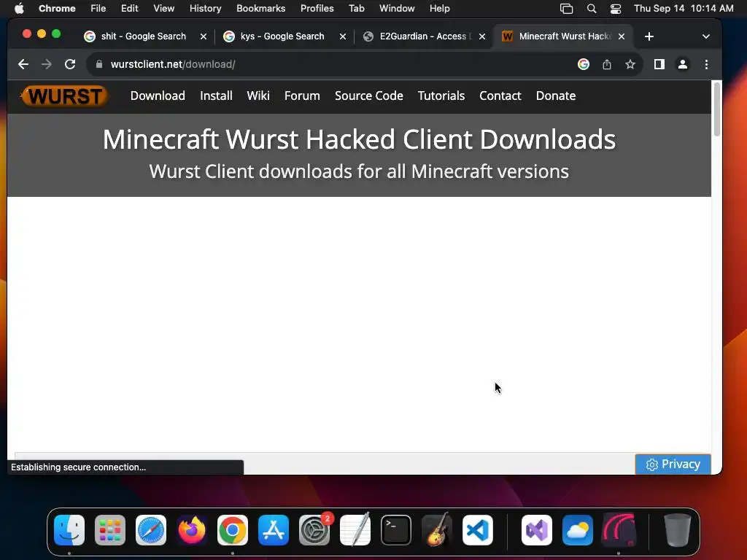
Task: Open System Settings from the Dock
Action: 314,530
